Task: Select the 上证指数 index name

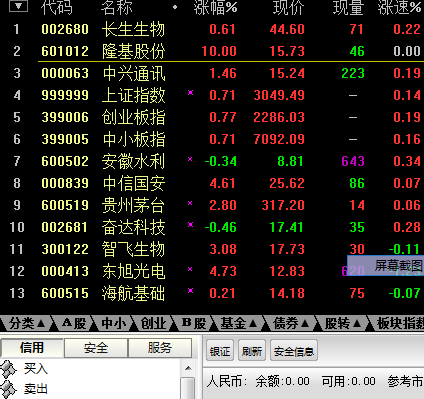Action: 133,95
